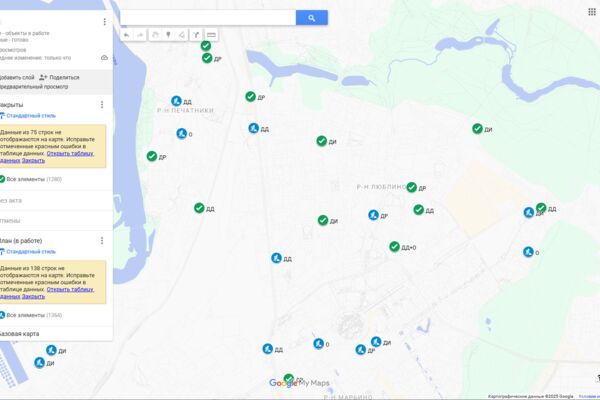
Task: Open data table link in 76-rows warning
Action: [70, 153]
